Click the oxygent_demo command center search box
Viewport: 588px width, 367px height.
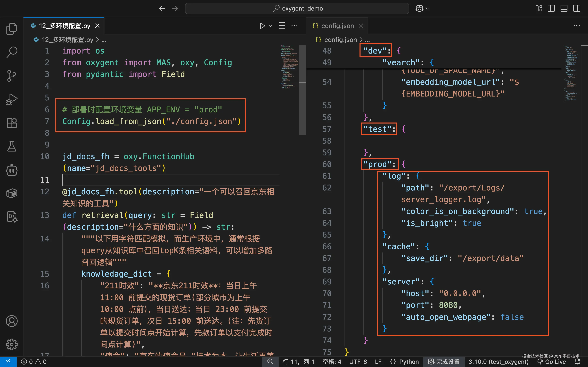(297, 8)
